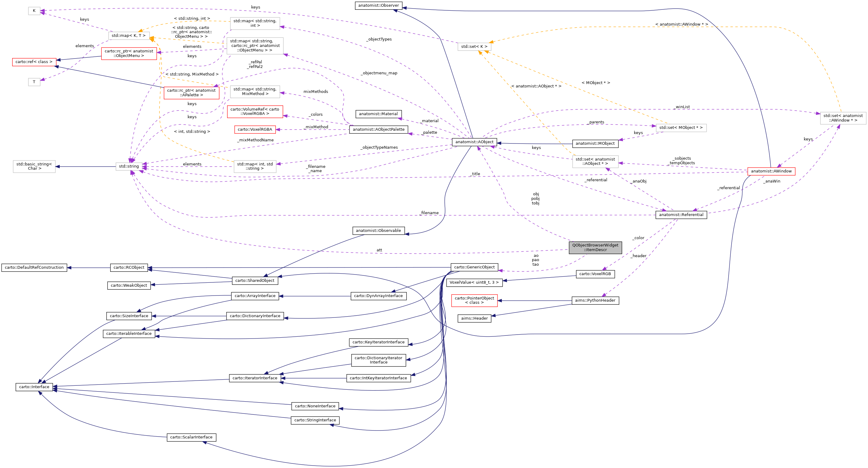868x468 pixels.
Task: Click the carto::ArrayInterface node
Action: [255, 296]
